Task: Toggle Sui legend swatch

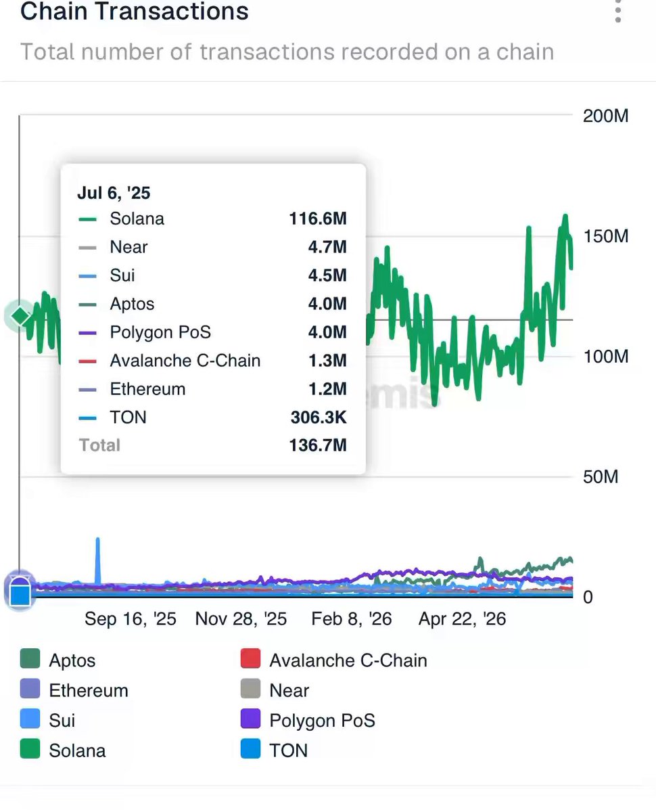Action: [x=30, y=720]
